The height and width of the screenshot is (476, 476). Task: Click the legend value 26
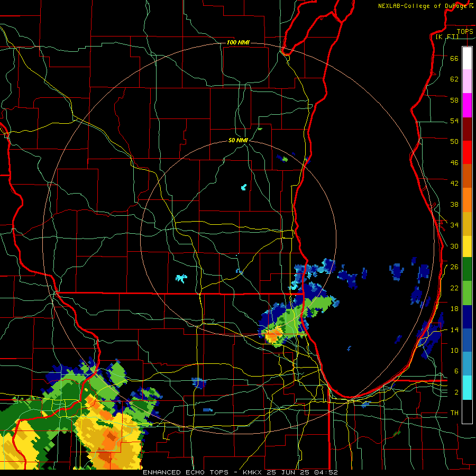point(454,267)
